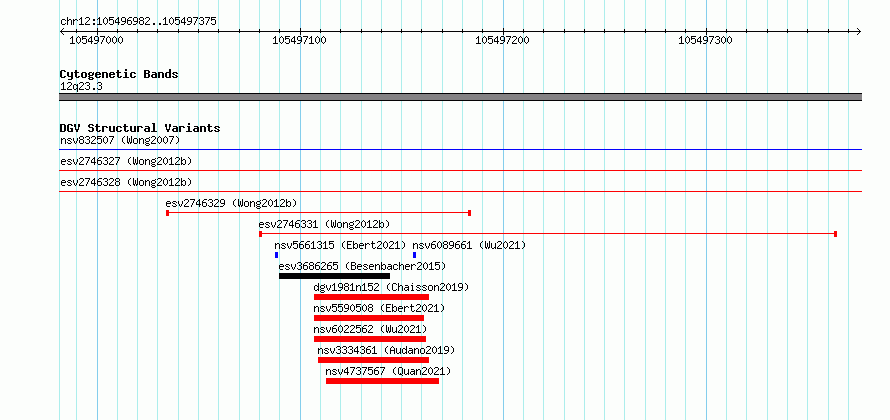Select nsv5661315 (Ebert2021) label
Image resolution: width=890 pixels, height=420 pixels.
[x=341, y=245]
